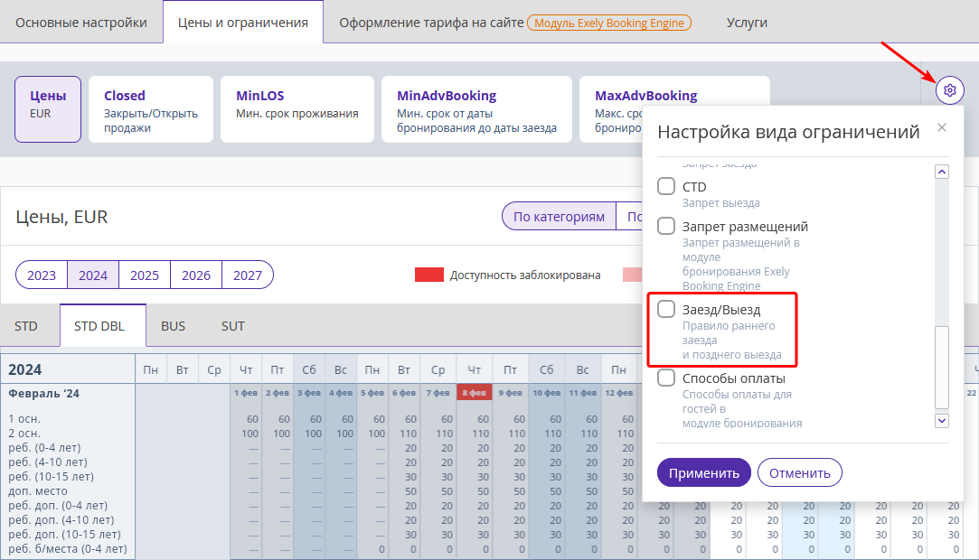Image resolution: width=979 pixels, height=560 pixels.
Task: Choose year 2026
Action: coord(196,275)
